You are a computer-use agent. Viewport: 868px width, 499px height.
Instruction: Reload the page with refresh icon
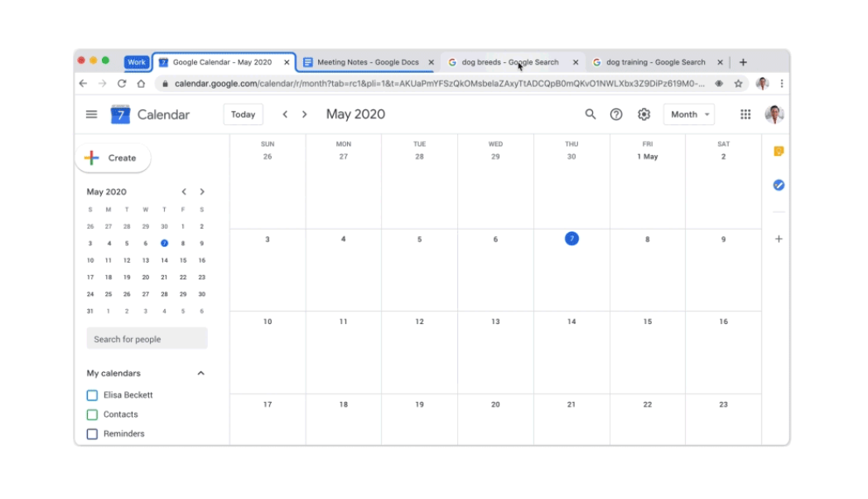point(122,84)
